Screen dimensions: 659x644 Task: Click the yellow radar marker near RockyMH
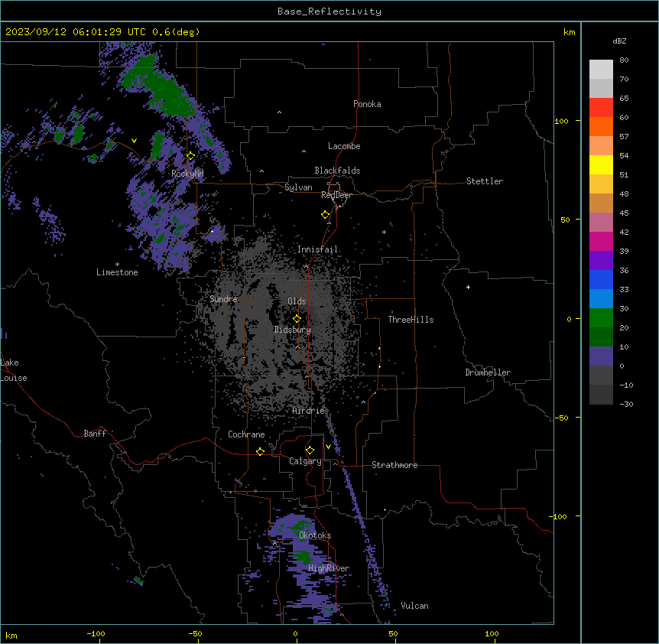(190, 156)
